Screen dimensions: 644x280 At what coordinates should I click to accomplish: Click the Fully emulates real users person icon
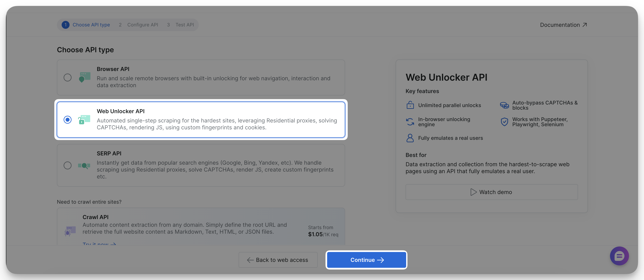pos(410,138)
